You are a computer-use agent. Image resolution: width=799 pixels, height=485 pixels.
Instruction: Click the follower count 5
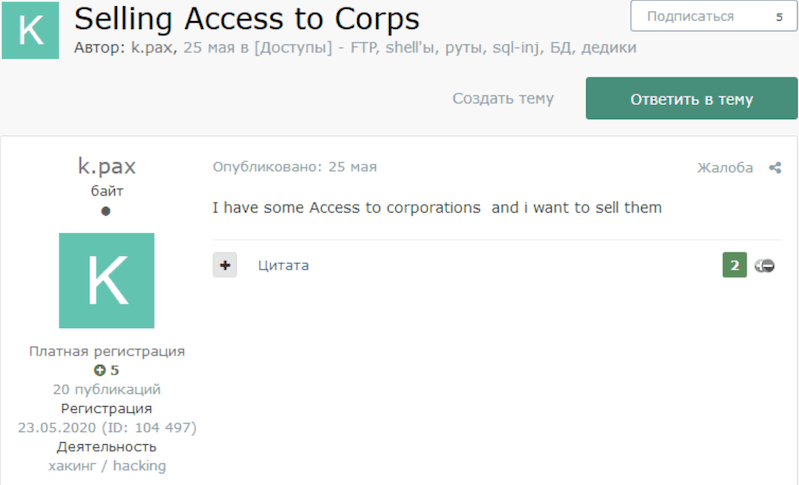[779, 17]
